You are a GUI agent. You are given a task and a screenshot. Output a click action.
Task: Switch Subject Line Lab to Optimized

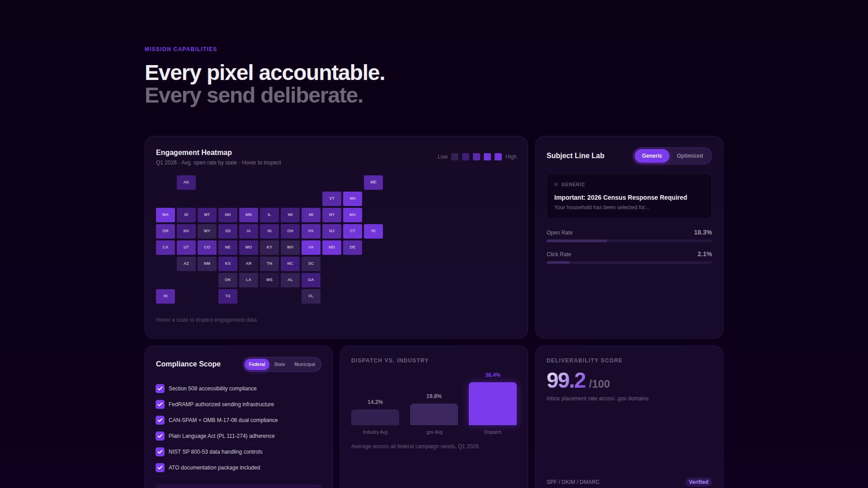pos(689,156)
